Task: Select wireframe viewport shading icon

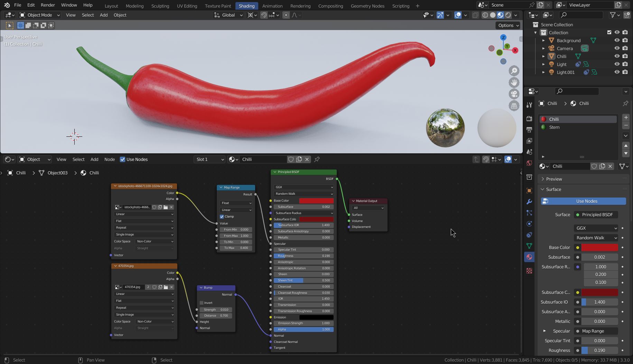Action: (x=485, y=15)
